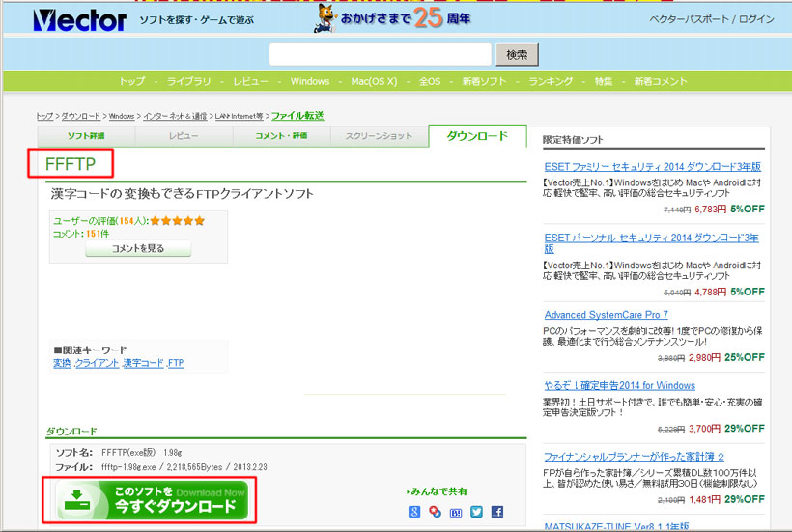Open ベクターパスポート / ログイン link
The image size is (792, 532).
(x=712, y=19)
